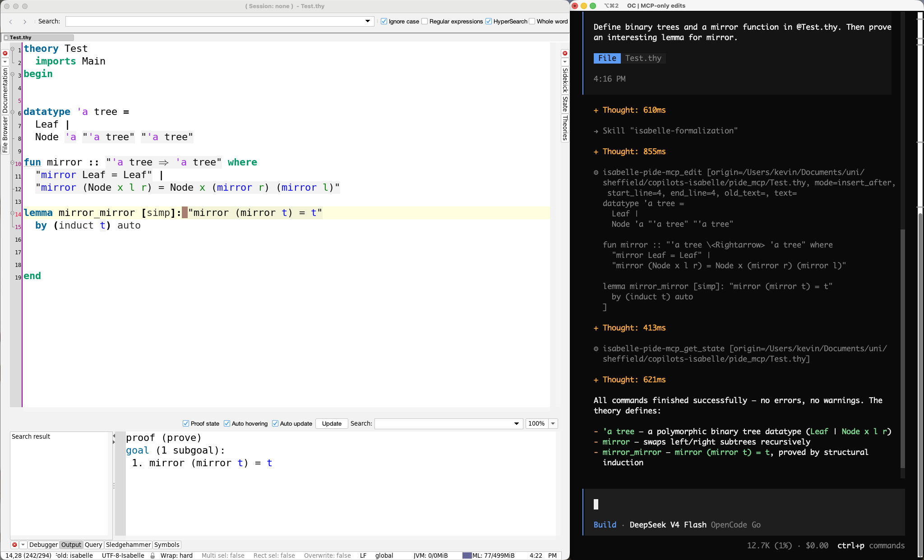Switch to the Debugger tab
The image size is (924, 560).
click(x=43, y=545)
